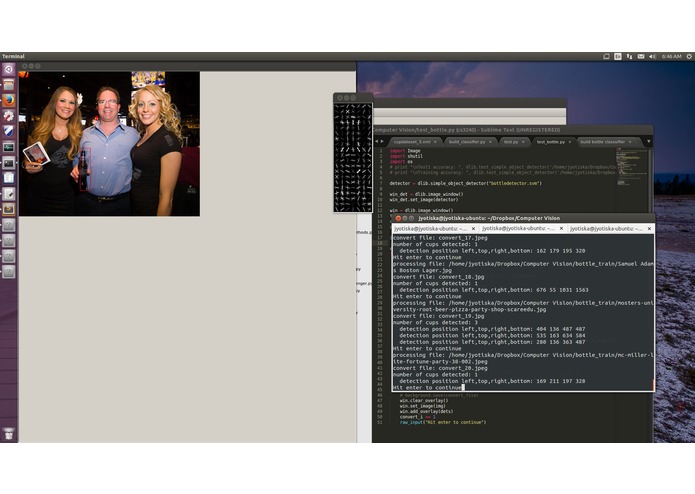Screen dimensions: 695x494
Task: Open the Terminal icon in the launcher
Action: (x=8, y=163)
